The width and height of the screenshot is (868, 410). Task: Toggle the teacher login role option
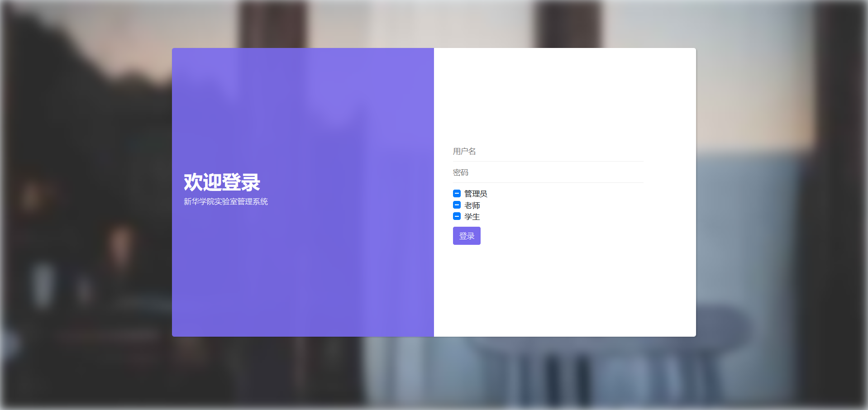(456, 205)
